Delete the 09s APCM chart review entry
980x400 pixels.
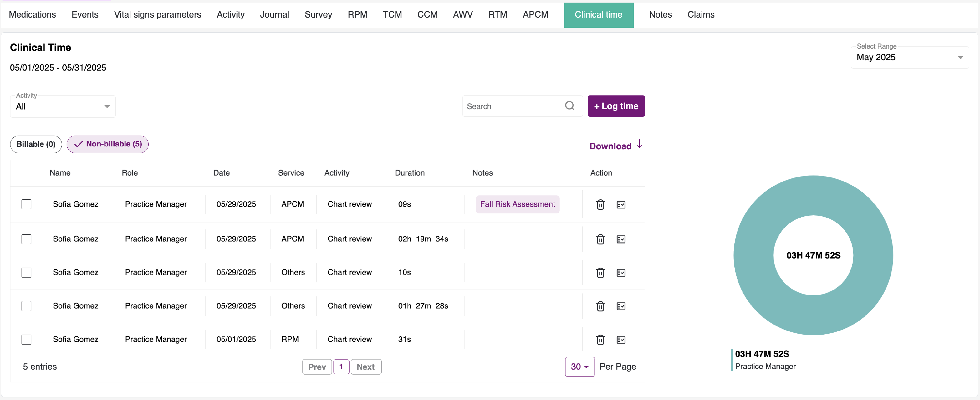pyautogui.click(x=600, y=204)
